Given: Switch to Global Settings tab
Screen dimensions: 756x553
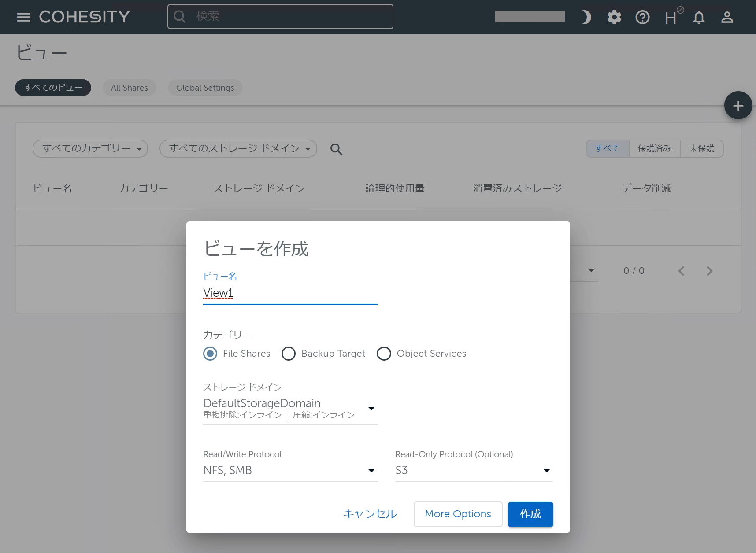Looking at the screenshot, I should point(205,88).
